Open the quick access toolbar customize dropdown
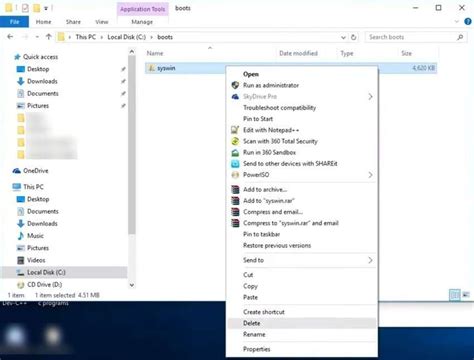Screen dimensions: 474x360 [46, 8]
